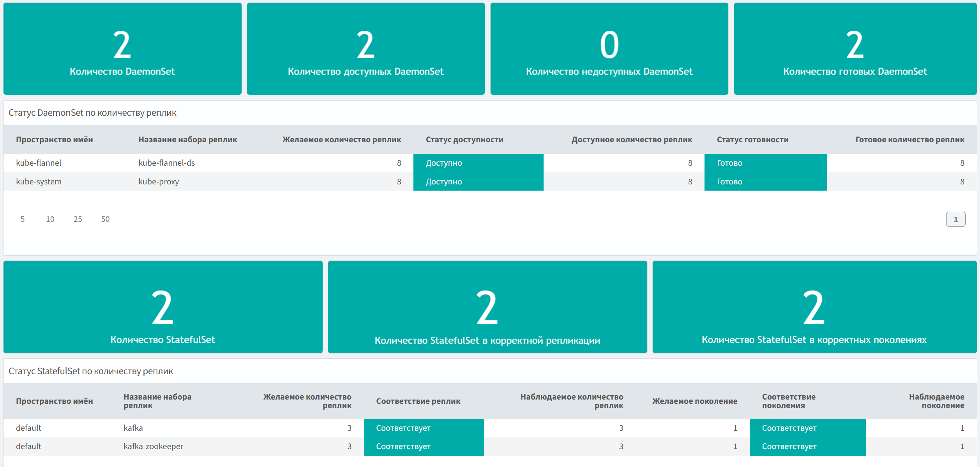Click the ready DaemonSet count tile

(855, 49)
